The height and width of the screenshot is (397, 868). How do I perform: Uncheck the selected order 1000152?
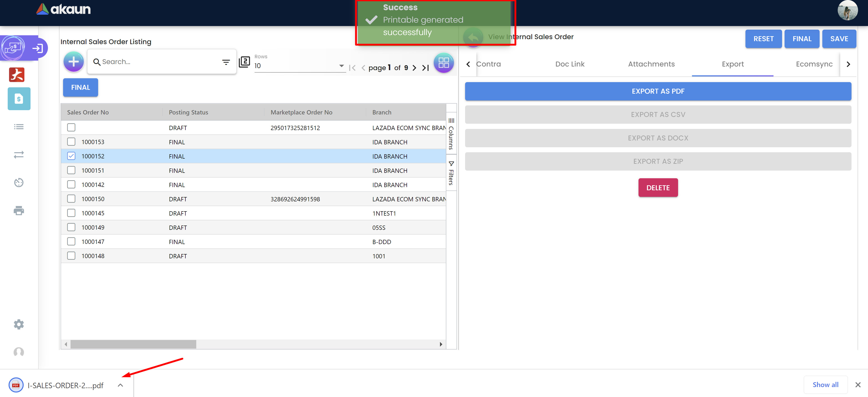pos(71,156)
